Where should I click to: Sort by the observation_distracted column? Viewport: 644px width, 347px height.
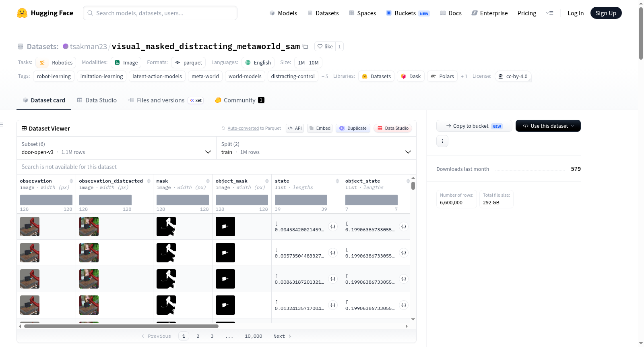pyautogui.click(x=149, y=181)
